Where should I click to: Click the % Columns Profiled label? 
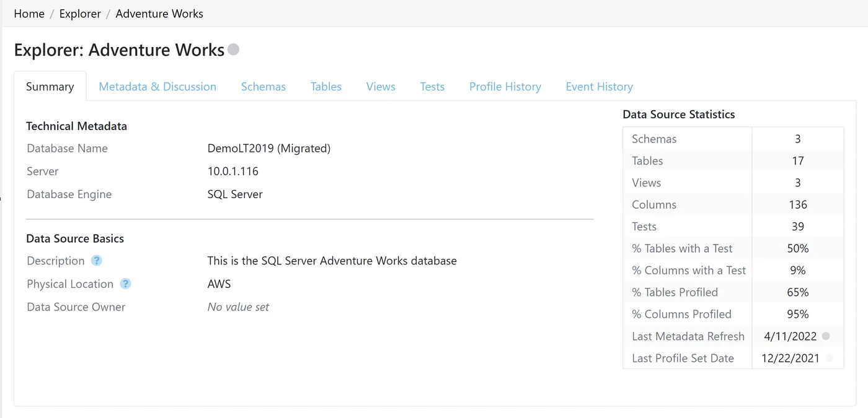point(682,314)
